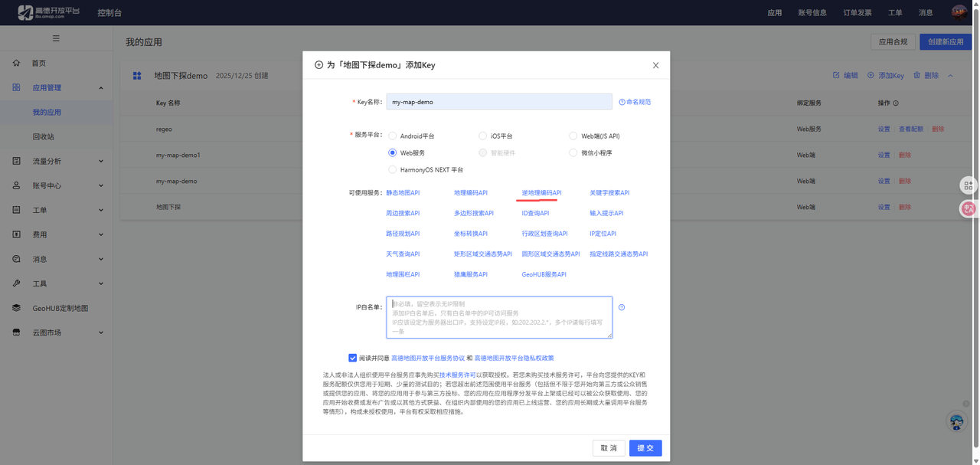980x465 pixels.
Task: Click the 提交 submit button
Action: 645,447
